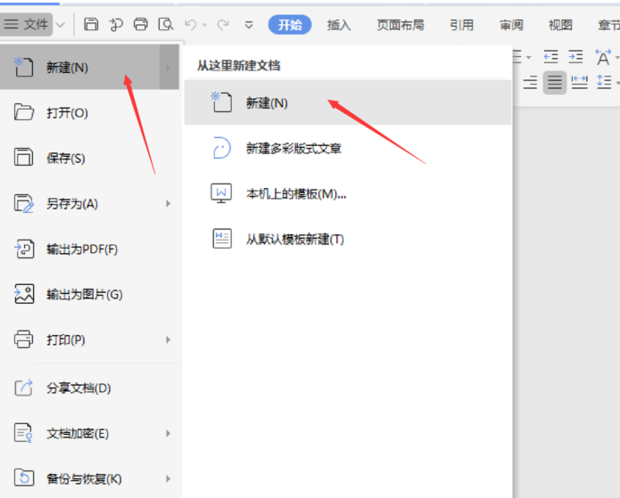Choose 打开(O) from the file menu
Image resolution: width=620 pixels, height=498 pixels.
click(x=89, y=113)
